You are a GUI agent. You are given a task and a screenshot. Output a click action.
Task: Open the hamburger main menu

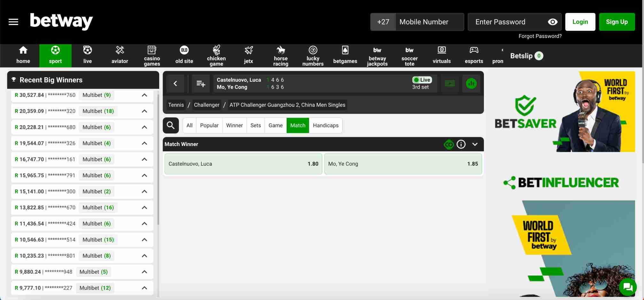pos(13,22)
